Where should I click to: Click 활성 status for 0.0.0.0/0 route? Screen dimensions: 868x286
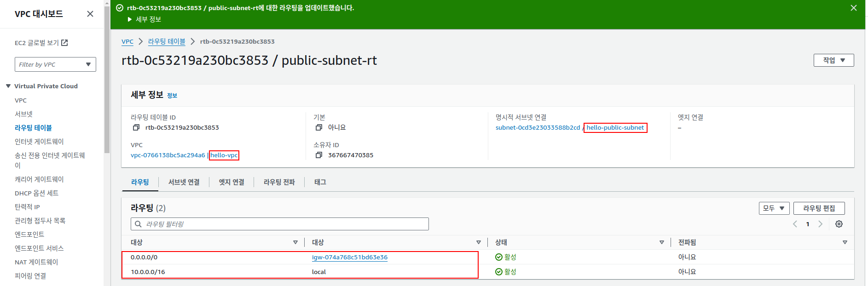[506, 257]
